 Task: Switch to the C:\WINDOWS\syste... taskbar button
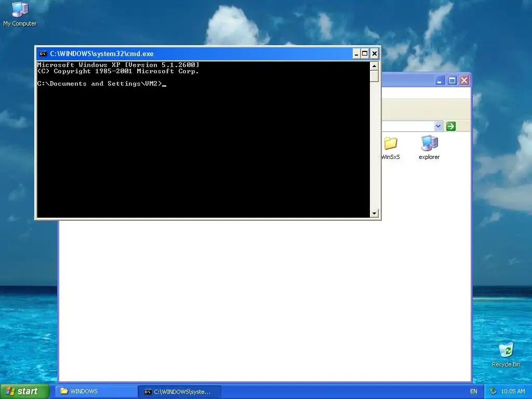click(x=180, y=392)
